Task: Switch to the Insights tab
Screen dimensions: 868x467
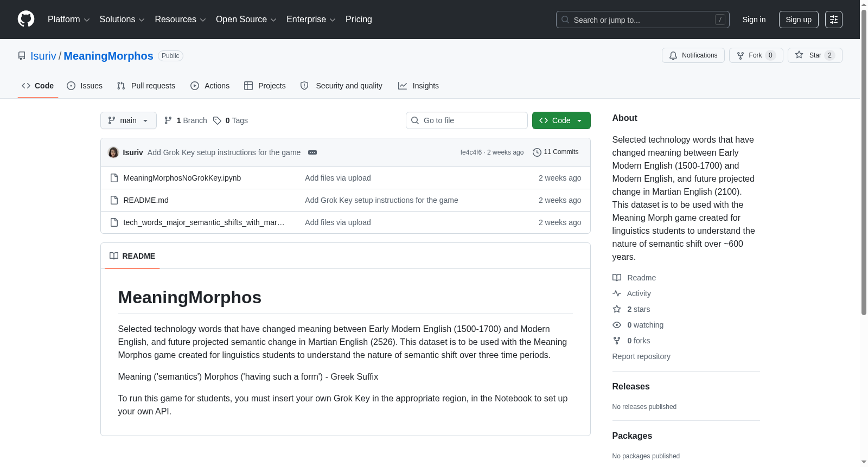Action: (x=418, y=86)
